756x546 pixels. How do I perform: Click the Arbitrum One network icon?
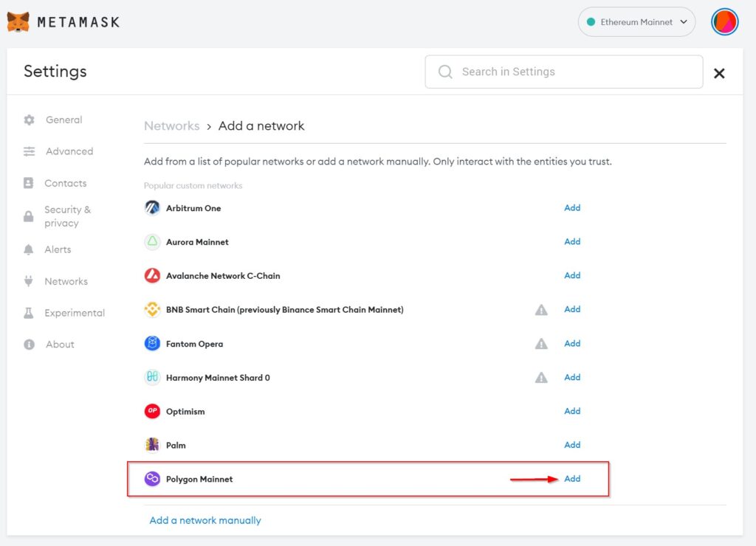(152, 208)
